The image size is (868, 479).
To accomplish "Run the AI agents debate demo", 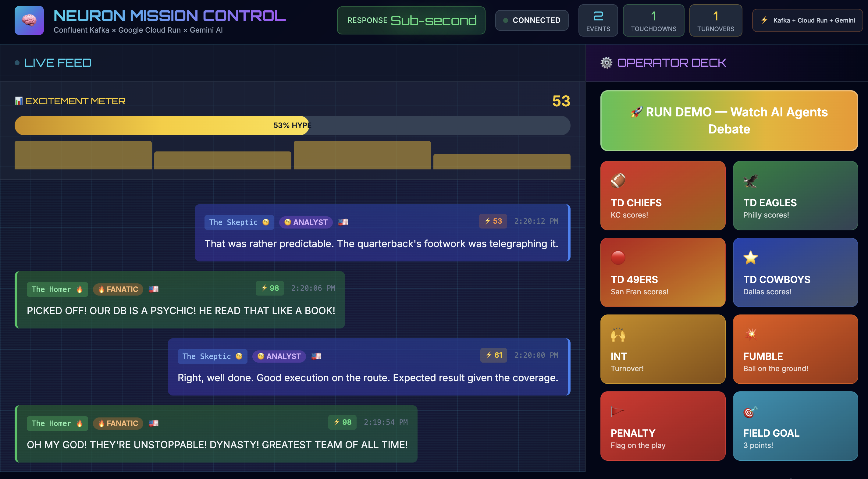I will pyautogui.click(x=729, y=121).
